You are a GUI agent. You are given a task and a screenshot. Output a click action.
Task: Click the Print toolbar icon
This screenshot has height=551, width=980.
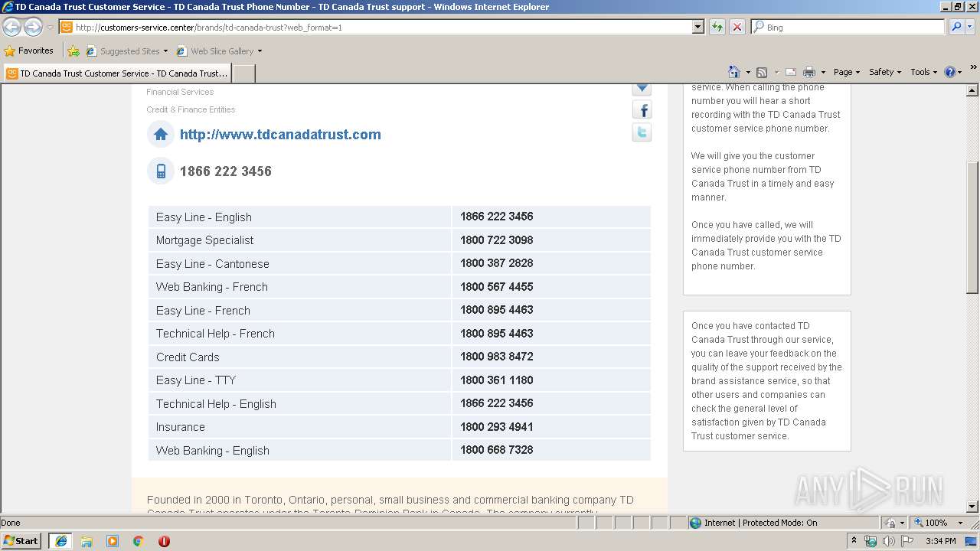click(x=809, y=72)
